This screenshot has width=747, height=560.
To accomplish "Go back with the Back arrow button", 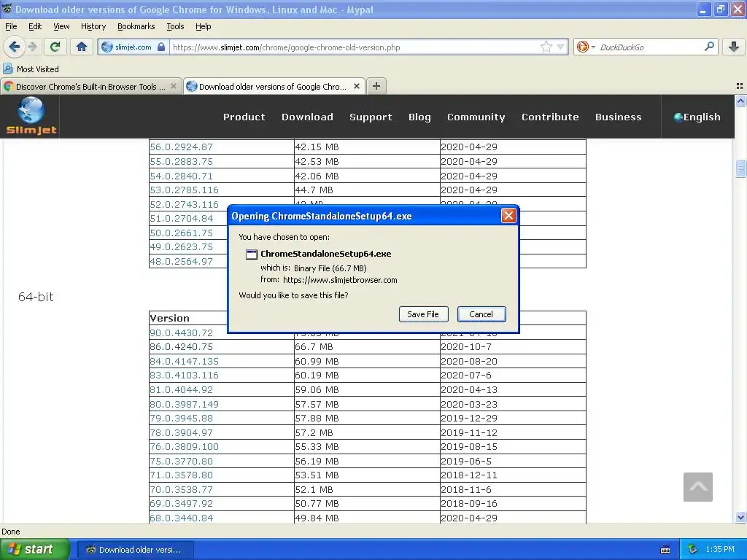I will (x=14, y=47).
